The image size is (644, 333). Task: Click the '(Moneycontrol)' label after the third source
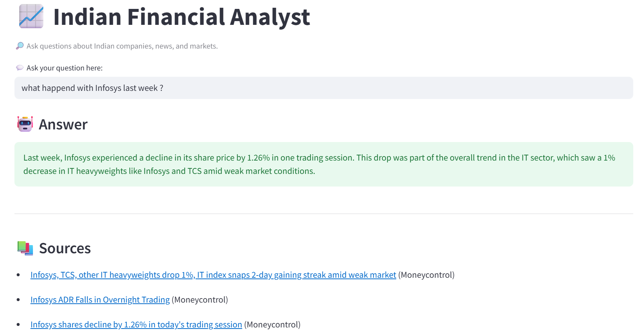click(272, 324)
